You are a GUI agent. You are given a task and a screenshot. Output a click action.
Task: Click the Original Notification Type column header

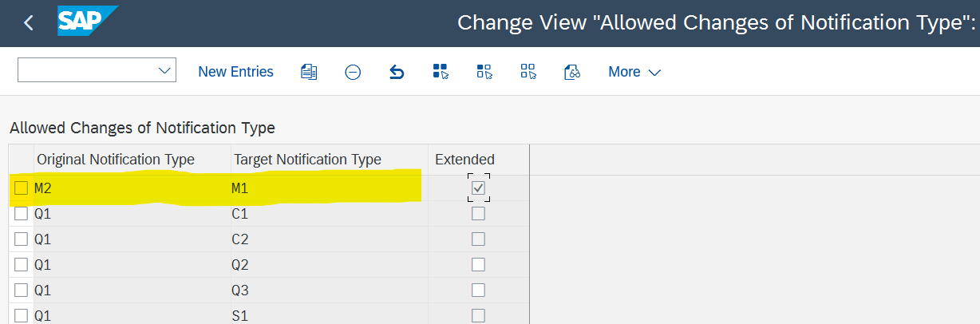tap(116, 160)
